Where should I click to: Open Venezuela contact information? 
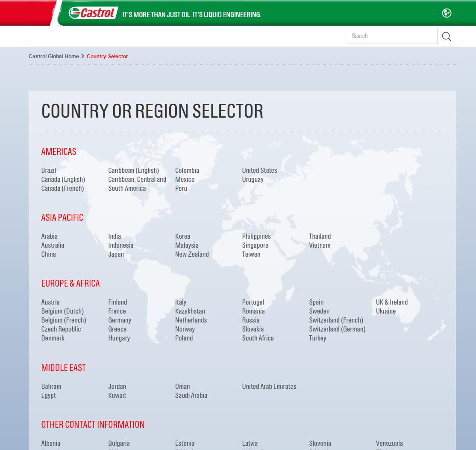[389, 443]
